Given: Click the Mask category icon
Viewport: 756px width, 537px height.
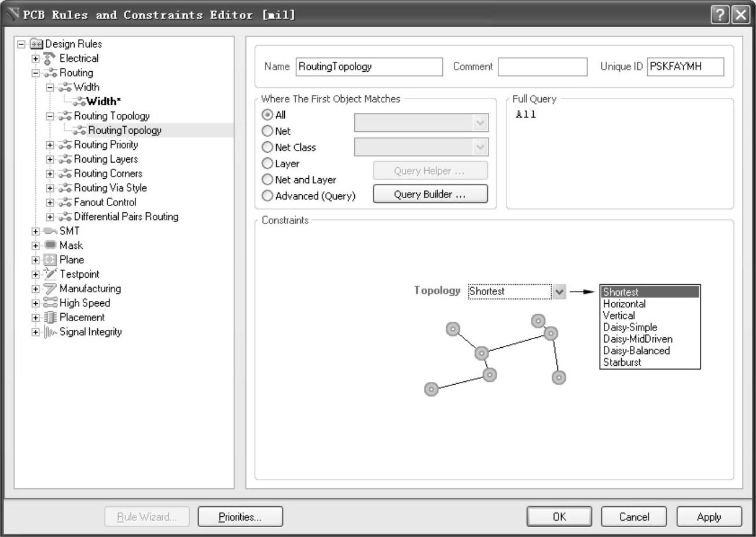Looking at the screenshot, I should coord(50,245).
